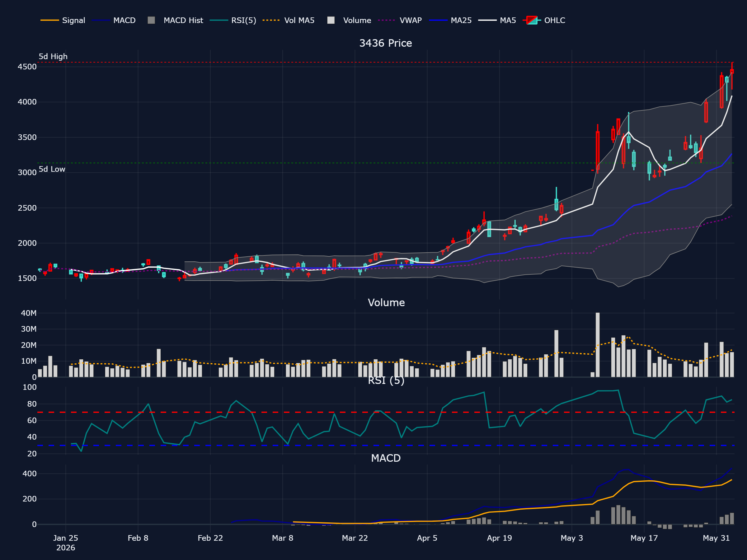Click the 'Volume' subplot title

point(386,302)
